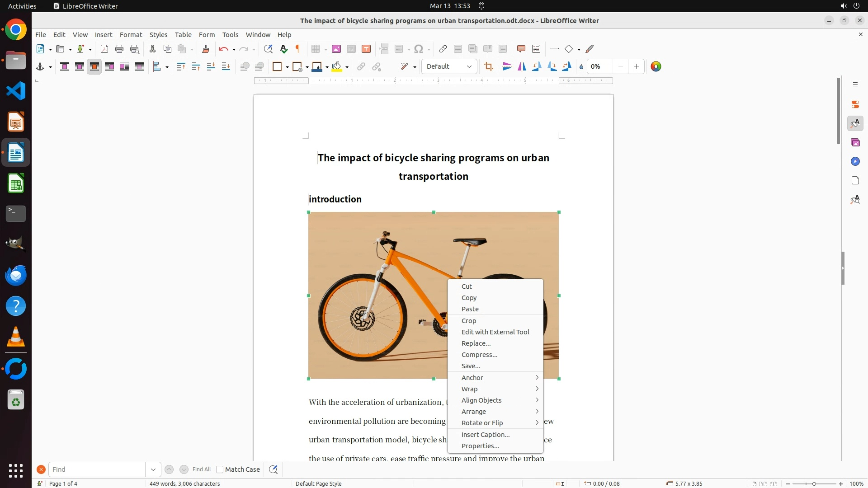The height and width of the screenshot is (488, 868).
Task: Click into the Find text field
Action: coord(97,469)
